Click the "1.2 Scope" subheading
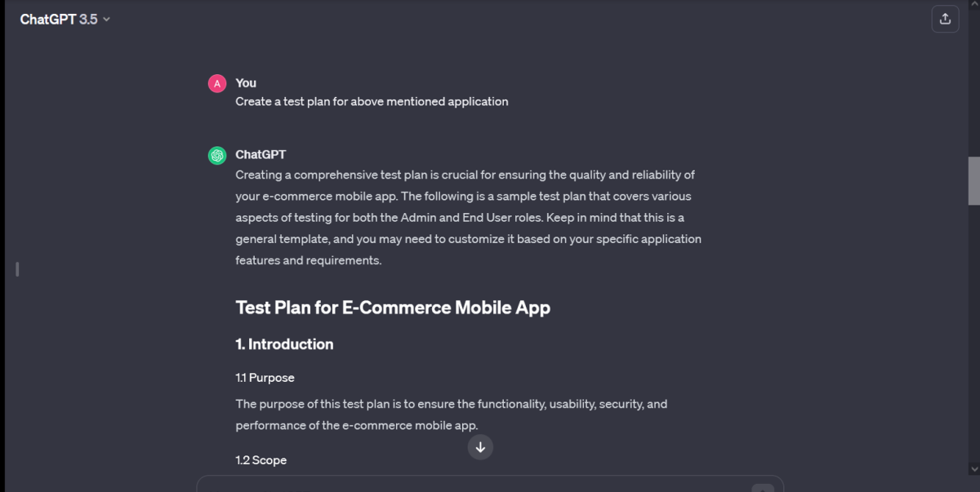Viewport: 980px width, 492px height. (261, 460)
